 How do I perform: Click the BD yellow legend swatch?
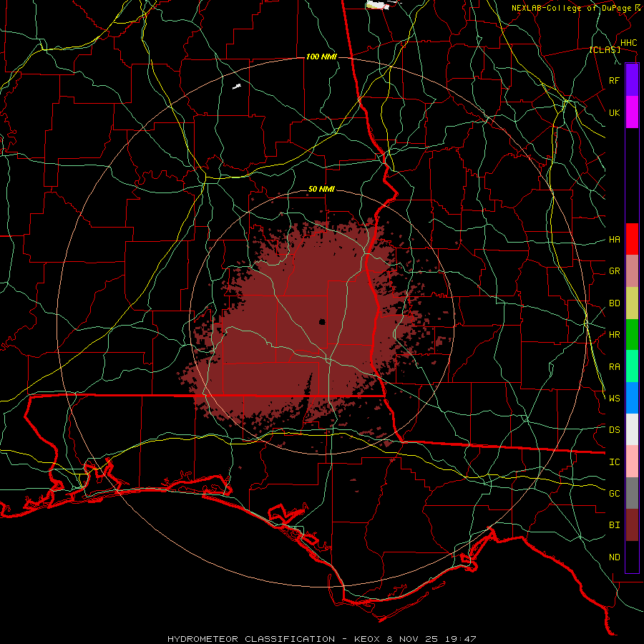(x=632, y=303)
